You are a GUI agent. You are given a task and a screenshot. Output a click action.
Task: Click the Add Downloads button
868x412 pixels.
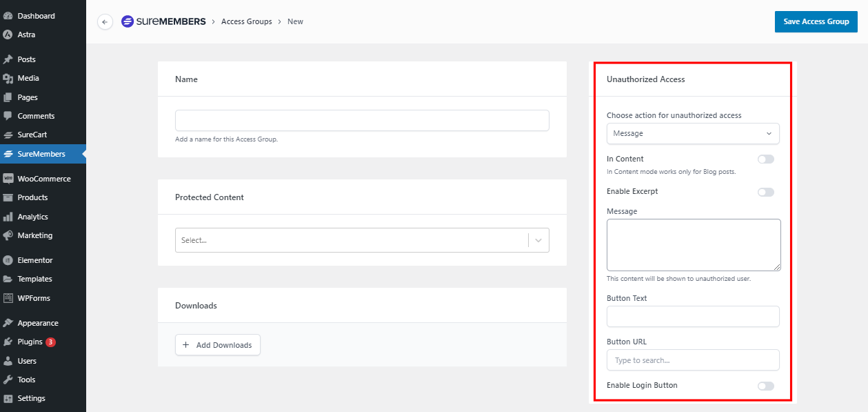[x=217, y=345]
